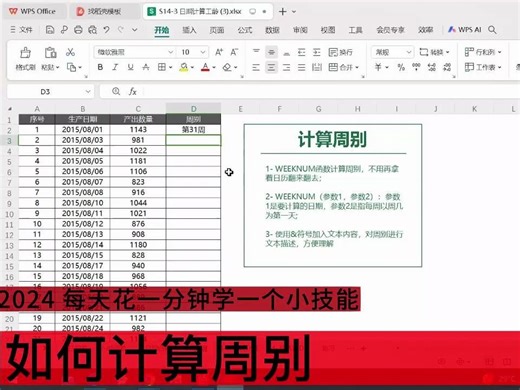Switch to the Data ribbon tab
This screenshot has height=390, width=520.
(272, 30)
